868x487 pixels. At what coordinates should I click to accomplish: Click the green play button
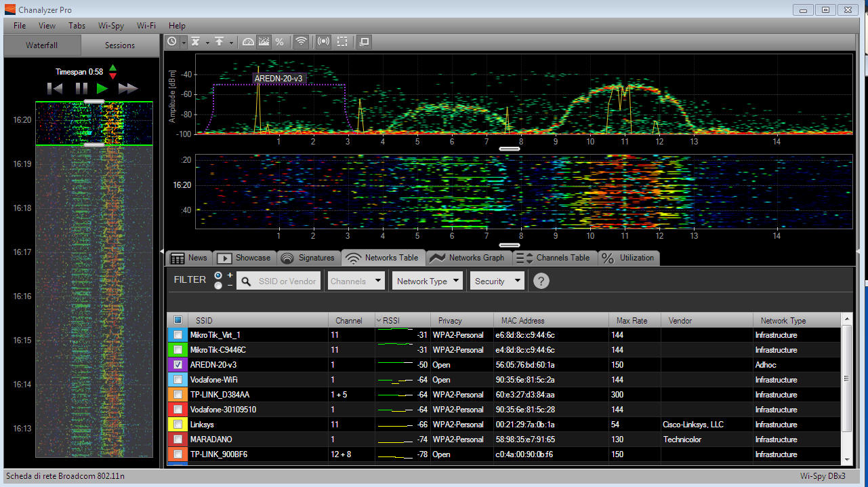coord(102,88)
